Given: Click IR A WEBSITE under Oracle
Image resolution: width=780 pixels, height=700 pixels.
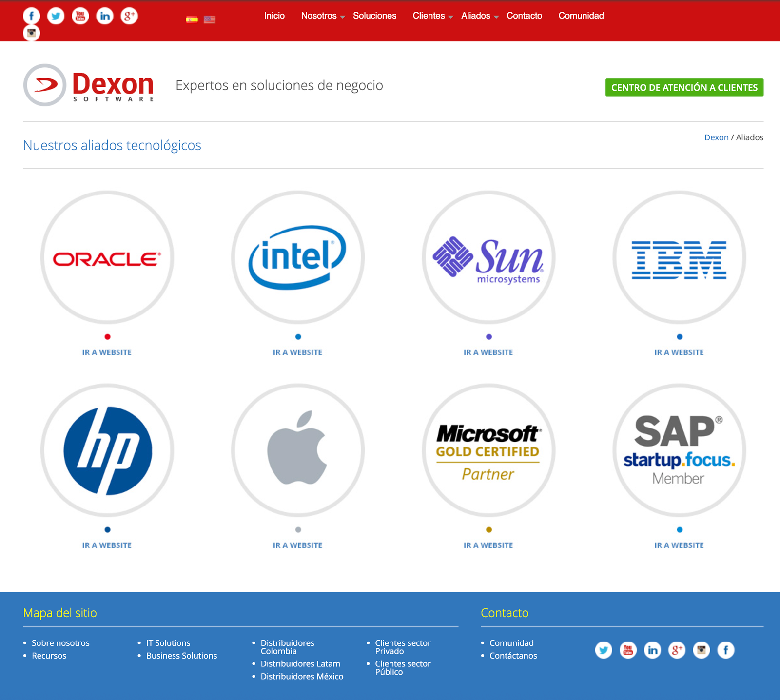Looking at the screenshot, I should (x=107, y=352).
